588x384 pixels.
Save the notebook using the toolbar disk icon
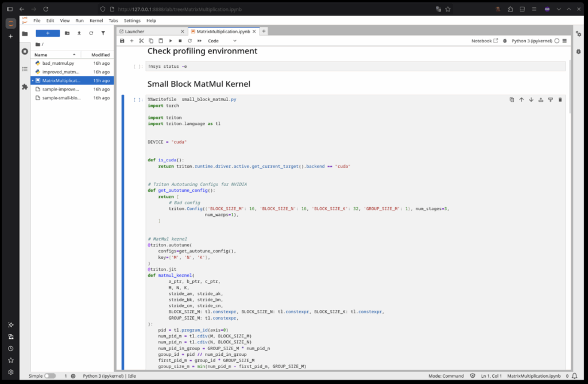tap(122, 41)
